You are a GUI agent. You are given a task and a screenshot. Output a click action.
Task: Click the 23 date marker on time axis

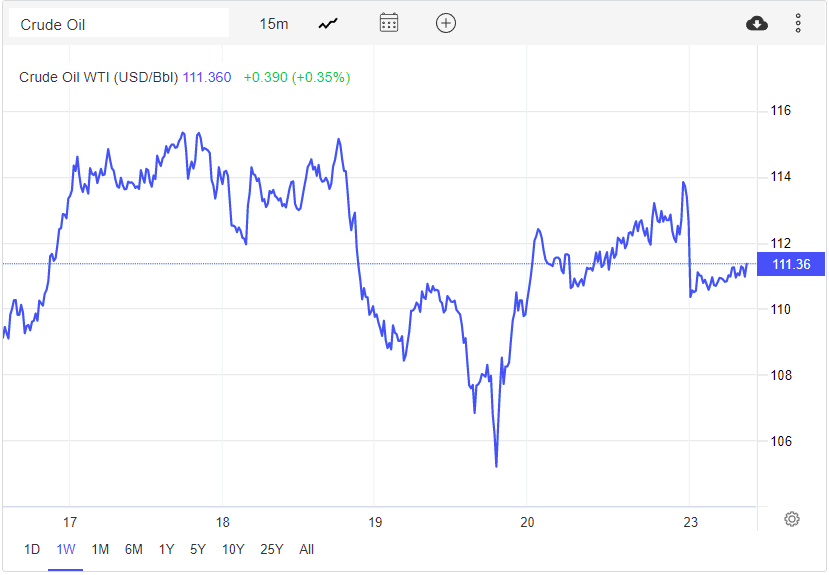tap(690, 522)
